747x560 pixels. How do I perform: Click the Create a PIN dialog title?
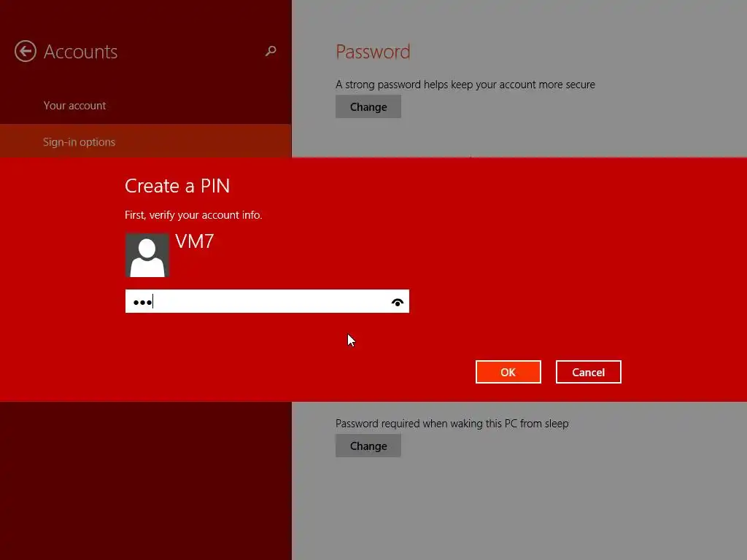coord(177,186)
